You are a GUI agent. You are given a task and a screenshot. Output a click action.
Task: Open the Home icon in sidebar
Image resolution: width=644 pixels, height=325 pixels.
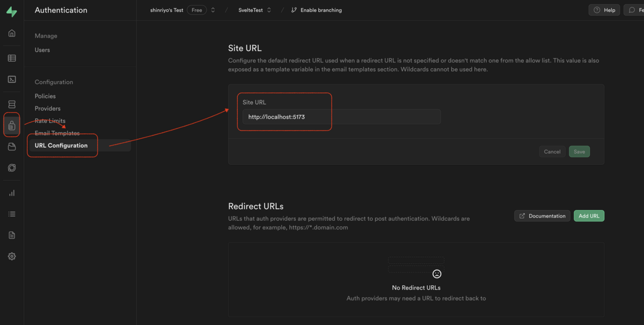click(12, 33)
